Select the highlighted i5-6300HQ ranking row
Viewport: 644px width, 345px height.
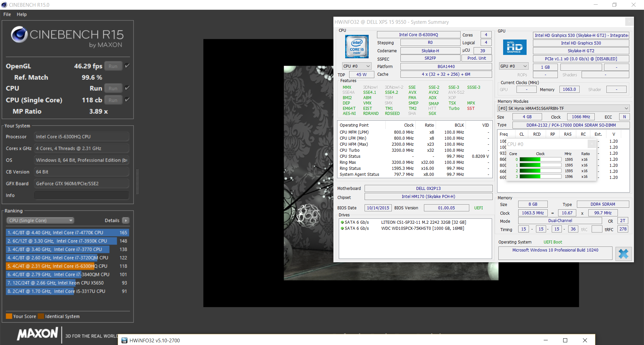pyautogui.click(x=67, y=266)
